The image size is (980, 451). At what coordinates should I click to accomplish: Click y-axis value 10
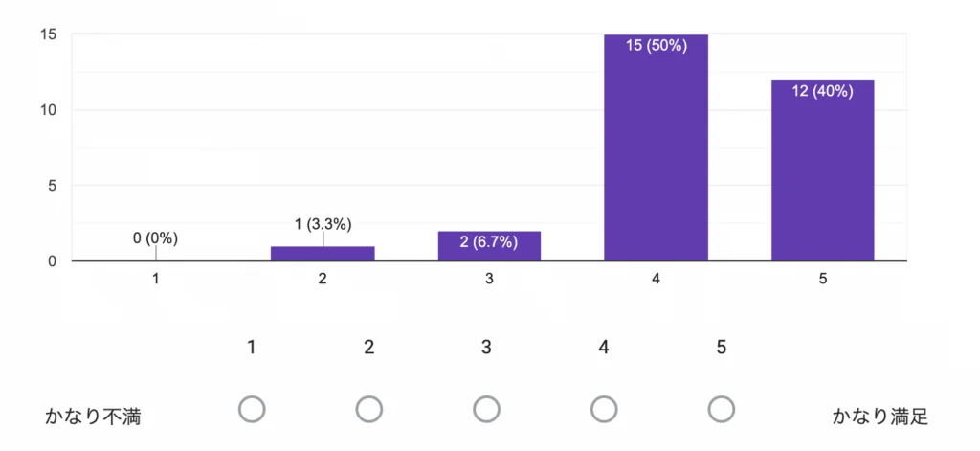pyautogui.click(x=49, y=110)
